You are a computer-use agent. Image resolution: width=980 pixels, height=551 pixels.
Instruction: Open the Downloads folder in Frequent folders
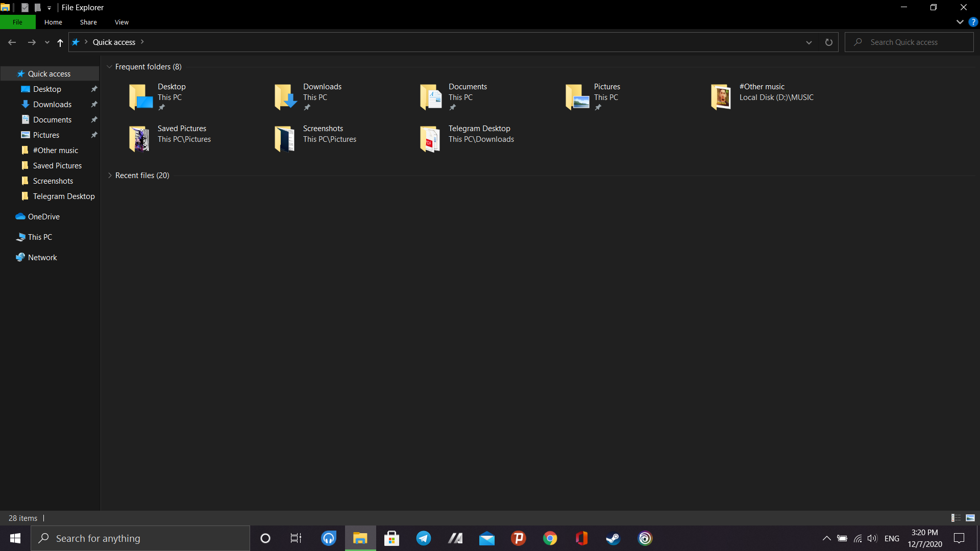point(285,97)
